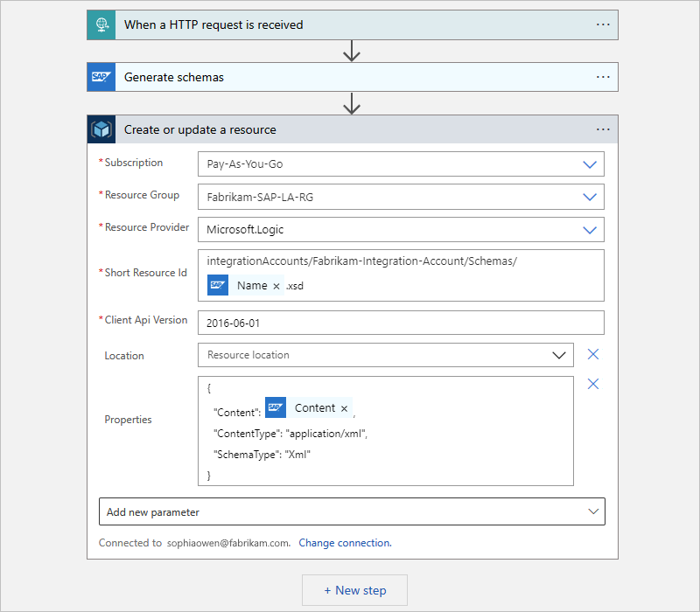Expand the Resource Provider dropdown
The image size is (700, 612).
590,230
